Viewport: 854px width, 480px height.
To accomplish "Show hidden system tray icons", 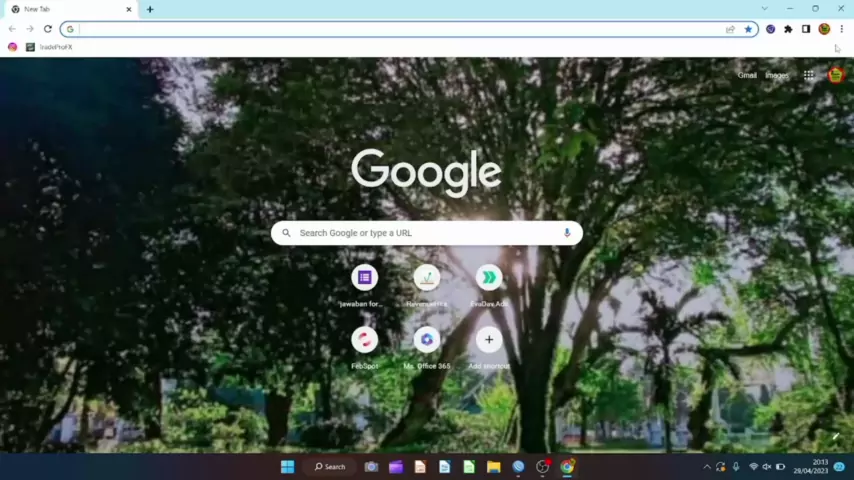I will tap(707, 467).
